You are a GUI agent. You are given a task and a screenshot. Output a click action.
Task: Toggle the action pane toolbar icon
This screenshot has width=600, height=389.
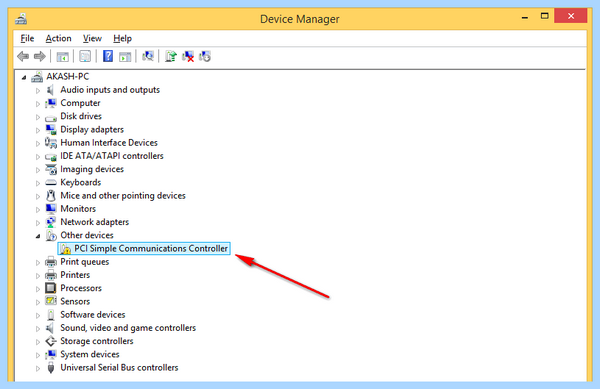(x=125, y=57)
